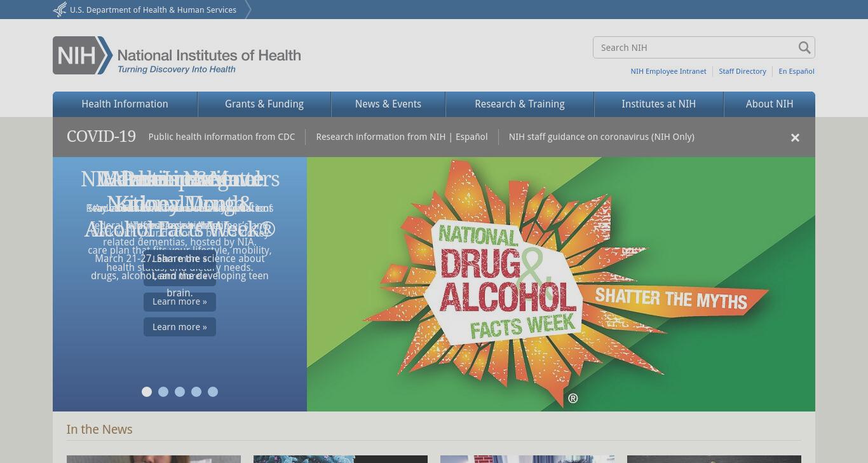Switch to En Español
Screen dimensions: 868x463
pyautogui.click(x=796, y=71)
